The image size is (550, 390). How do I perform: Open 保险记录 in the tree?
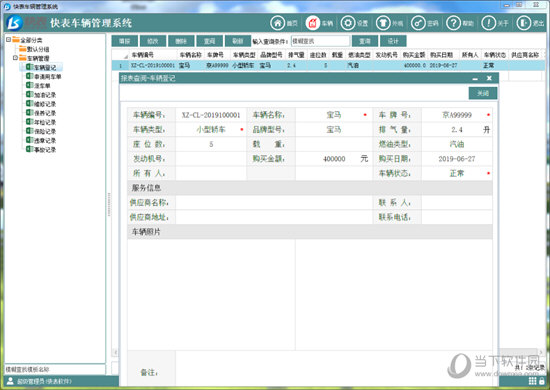pos(45,131)
